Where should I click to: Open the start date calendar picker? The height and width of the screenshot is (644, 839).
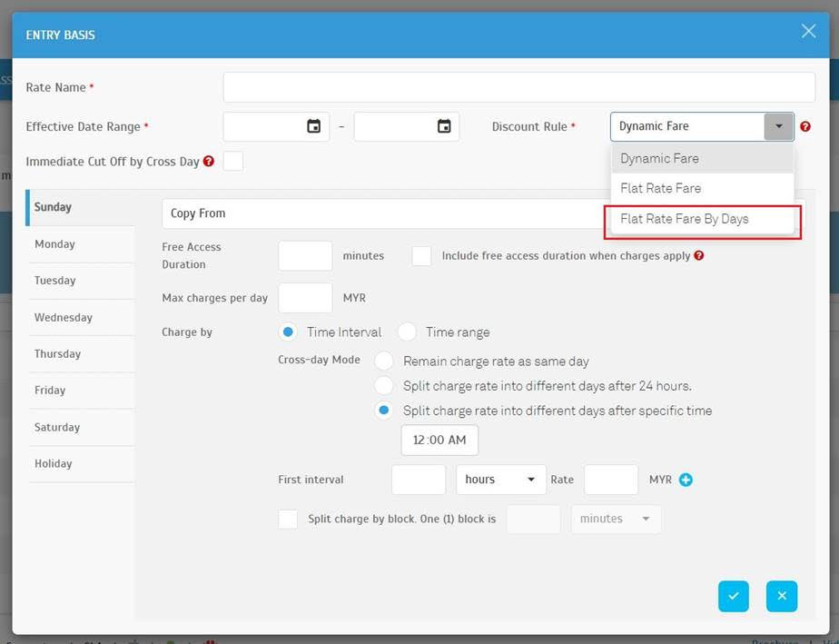click(313, 126)
